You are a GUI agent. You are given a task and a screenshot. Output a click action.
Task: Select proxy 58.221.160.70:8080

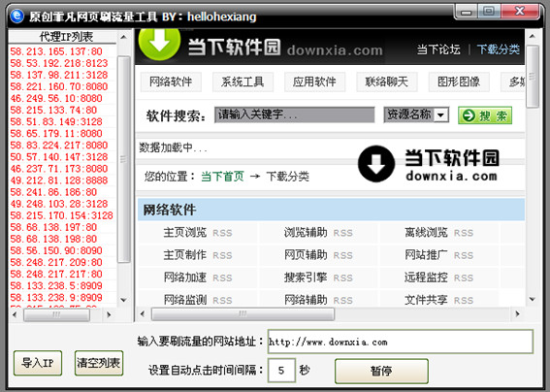(59, 86)
